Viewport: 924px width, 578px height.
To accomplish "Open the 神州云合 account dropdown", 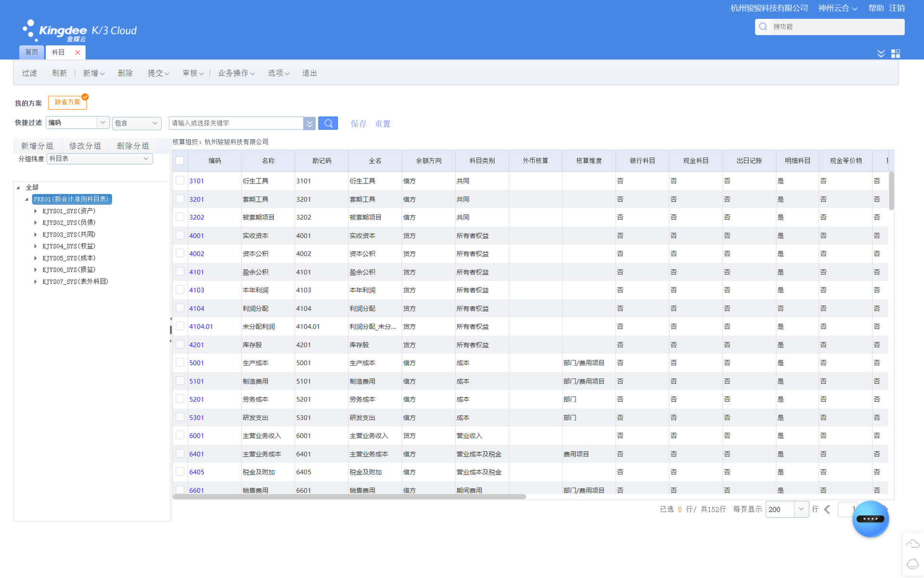I will [837, 8].
